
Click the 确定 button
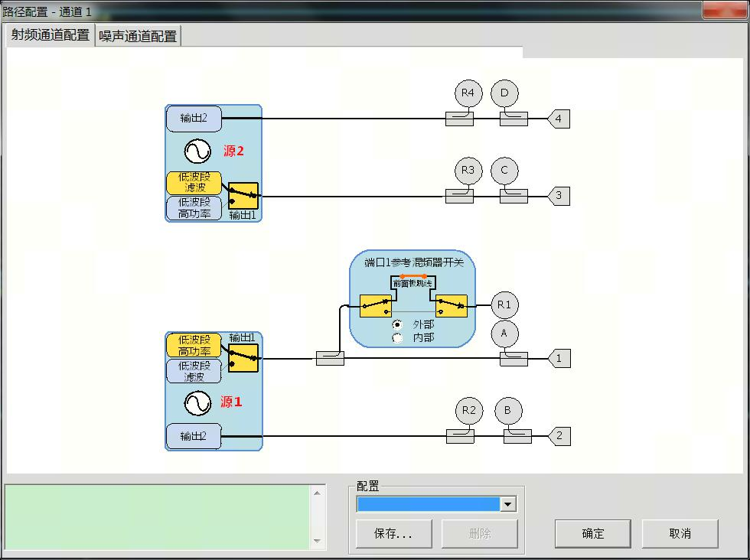click(592, 534)
